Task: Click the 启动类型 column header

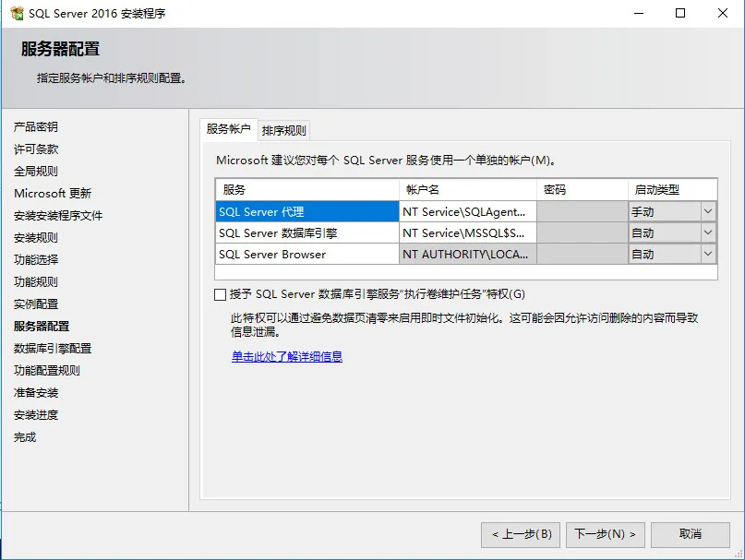Action: pyautogui.click(x=672, y=190)
